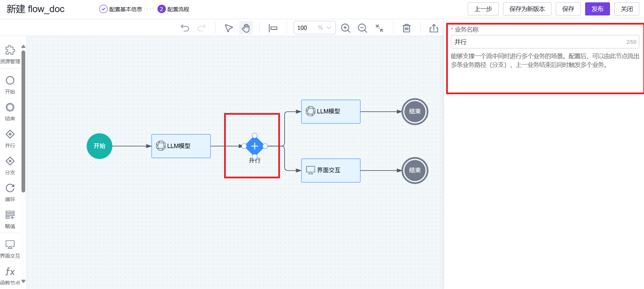
Task: Toggle the hand pan tool
Action: click(246, 28)
